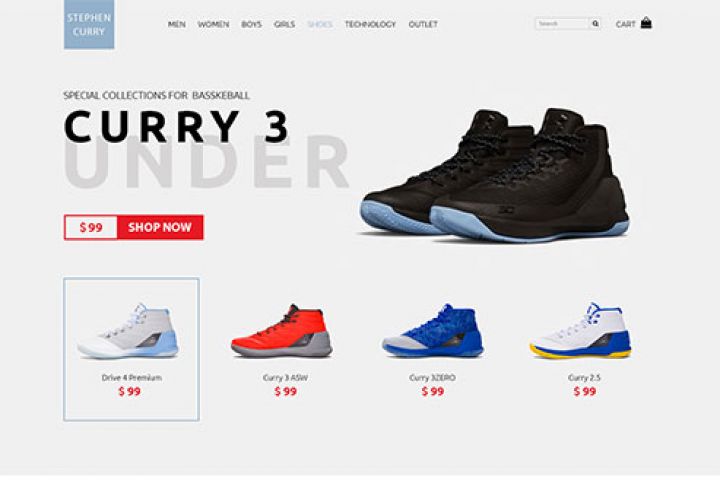Select the red Curry 3 ASW shoe

(281, 331)
